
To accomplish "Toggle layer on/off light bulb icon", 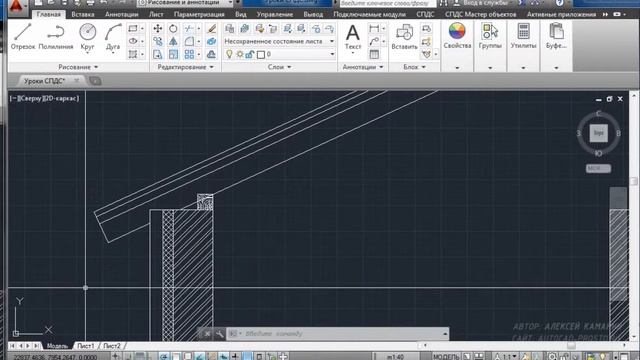I will (x=229, y=54).
